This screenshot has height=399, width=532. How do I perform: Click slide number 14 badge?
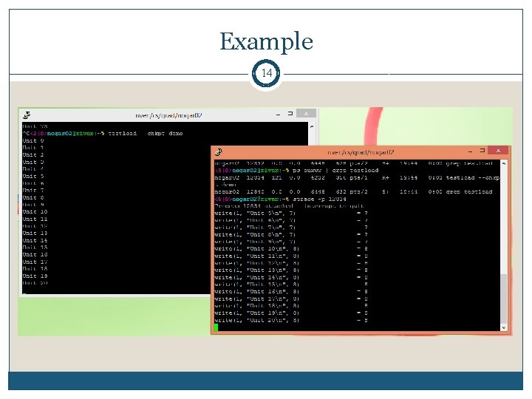tap(266, 73)
